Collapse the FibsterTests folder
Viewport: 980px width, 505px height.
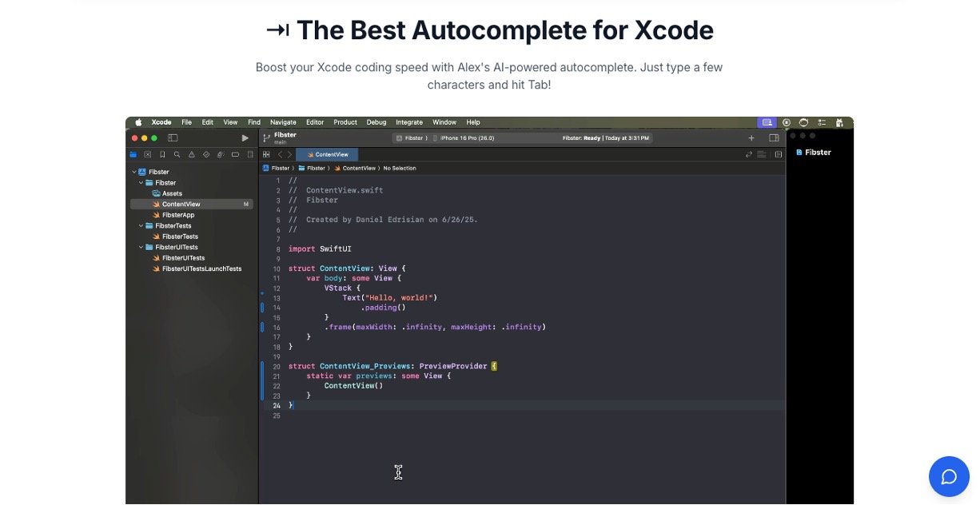[x=141, y=226]
